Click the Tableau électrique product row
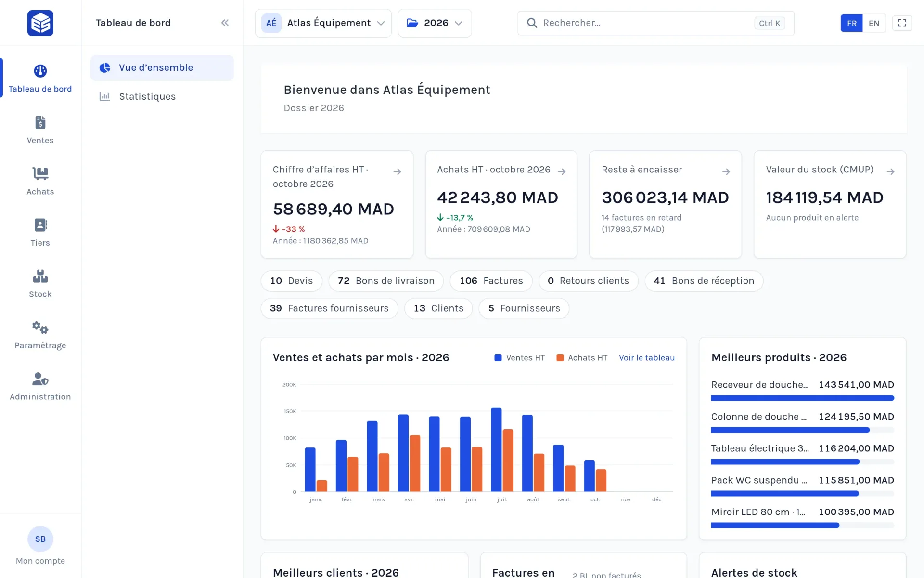This screenshot has height=578, width=924. coord(802,454)
